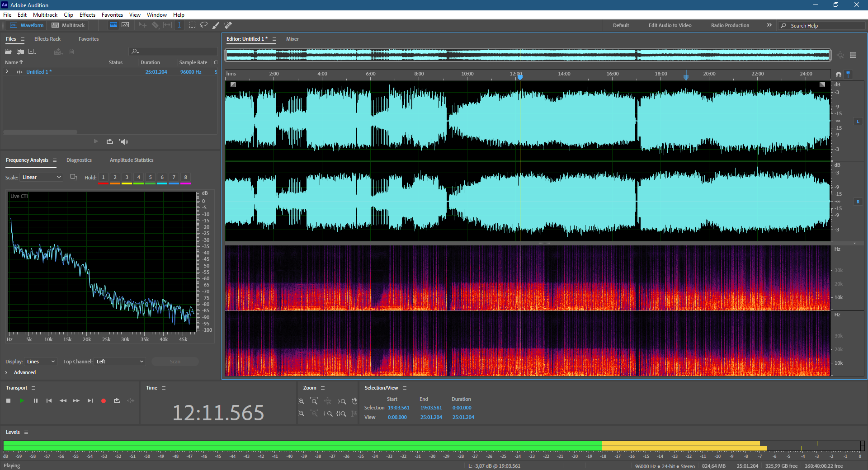The height and width of the screenshot is (470, 868).
Task: Open the Top Channel dropdown
Action: [x=120, y=362]
